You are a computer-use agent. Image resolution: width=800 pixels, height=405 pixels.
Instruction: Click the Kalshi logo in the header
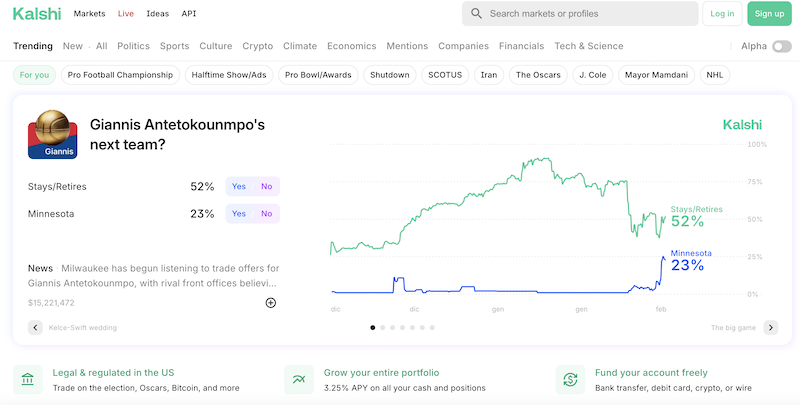coord(37,14)
